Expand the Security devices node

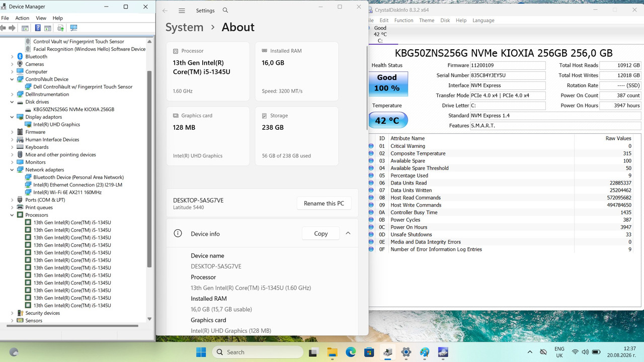(x=12, y=313)
